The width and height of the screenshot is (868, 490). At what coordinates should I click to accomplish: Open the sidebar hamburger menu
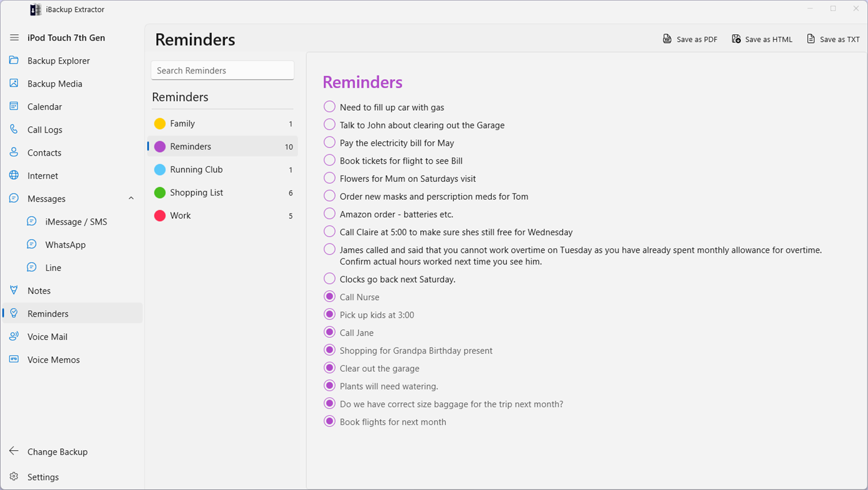coord(14,37)
